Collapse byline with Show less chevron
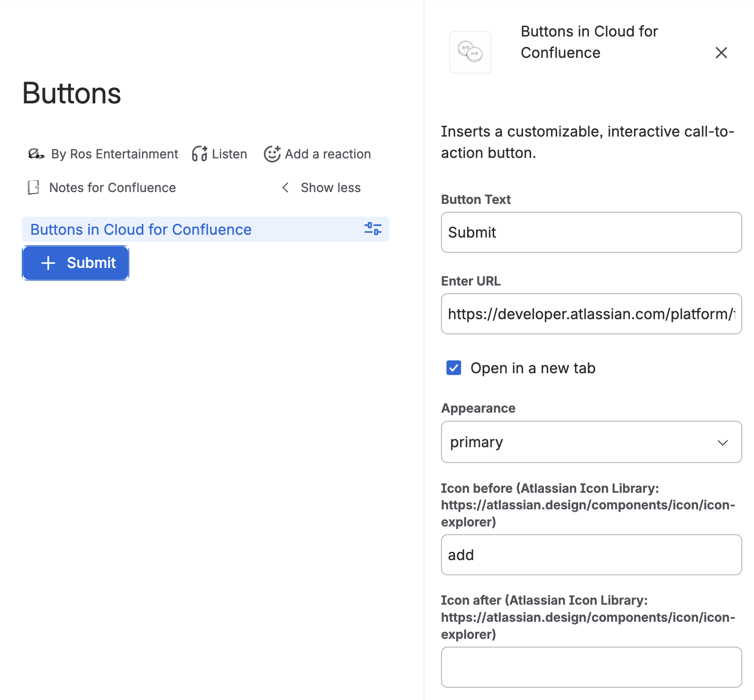This screenshot has width=754, height=700. (x=285, y=187)
